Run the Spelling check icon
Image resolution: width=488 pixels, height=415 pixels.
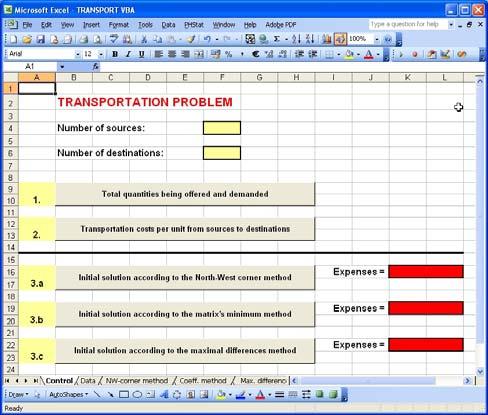point(114,39)
